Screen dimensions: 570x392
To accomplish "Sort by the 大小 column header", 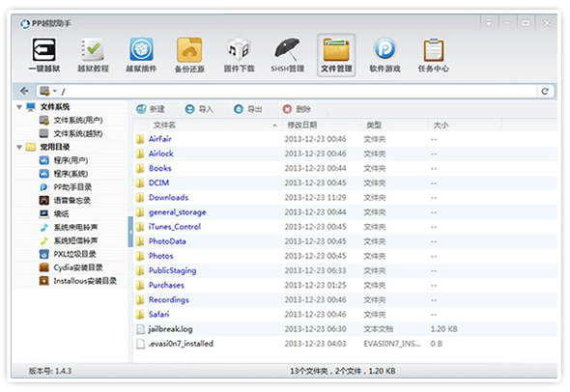I will [465, 125].
